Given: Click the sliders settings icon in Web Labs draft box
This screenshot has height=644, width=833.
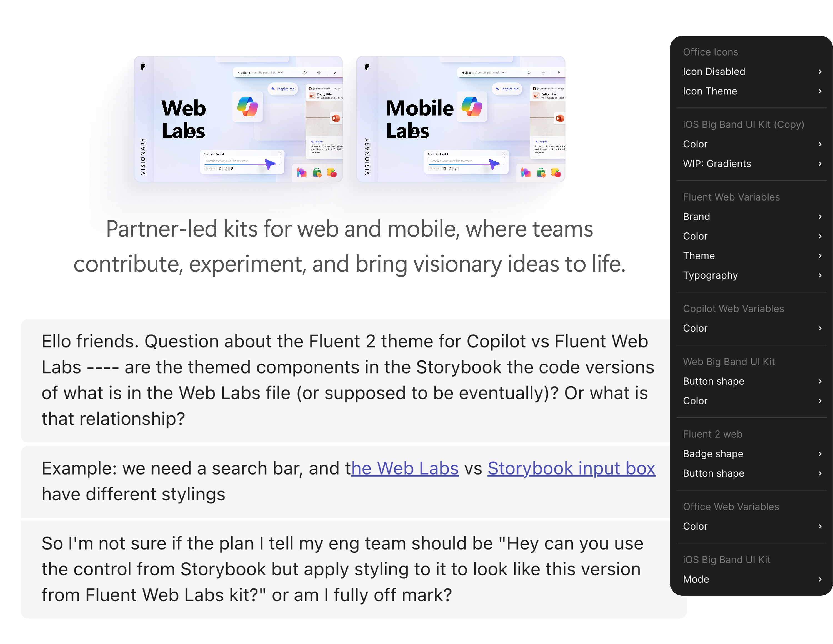Looking at the screenshot, I should pos(226,169).
